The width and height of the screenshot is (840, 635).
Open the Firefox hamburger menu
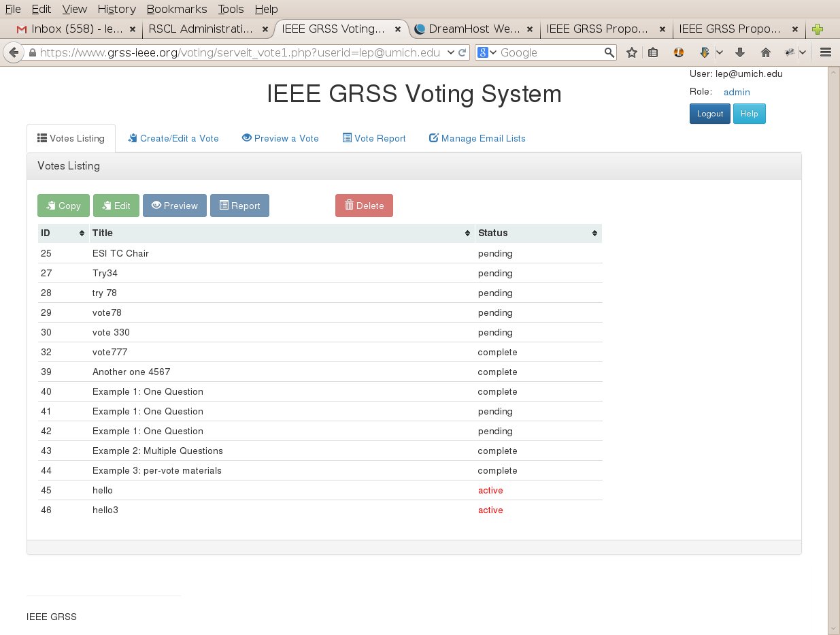coord(826,52)
